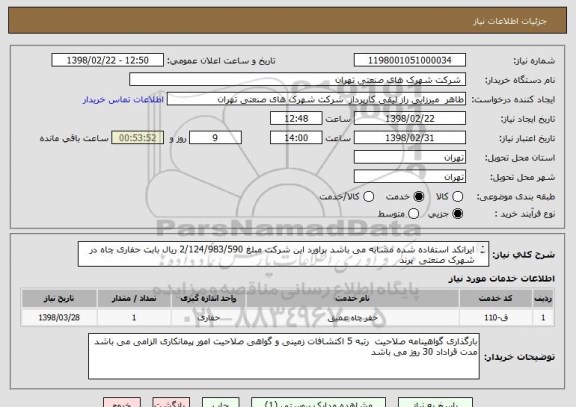Click the چاپ print button
Viewport: 576px width, 407px height.
coord(220,403)
